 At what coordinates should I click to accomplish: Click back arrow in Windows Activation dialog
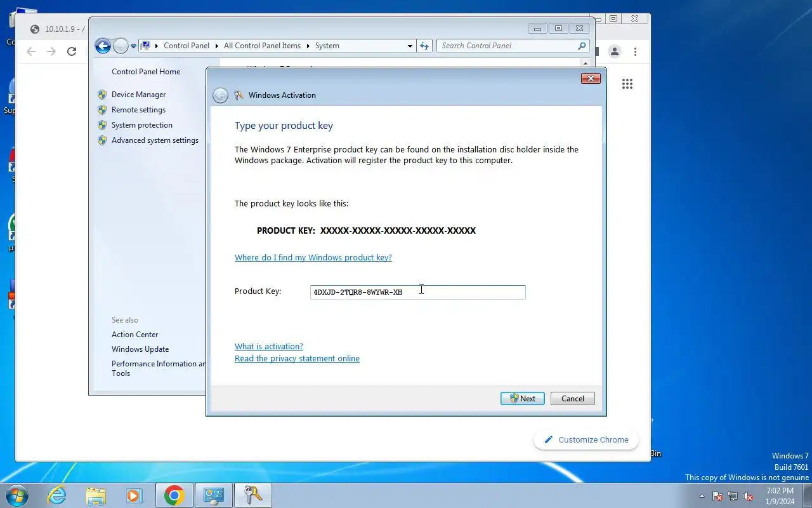click(x=220, y=95)
